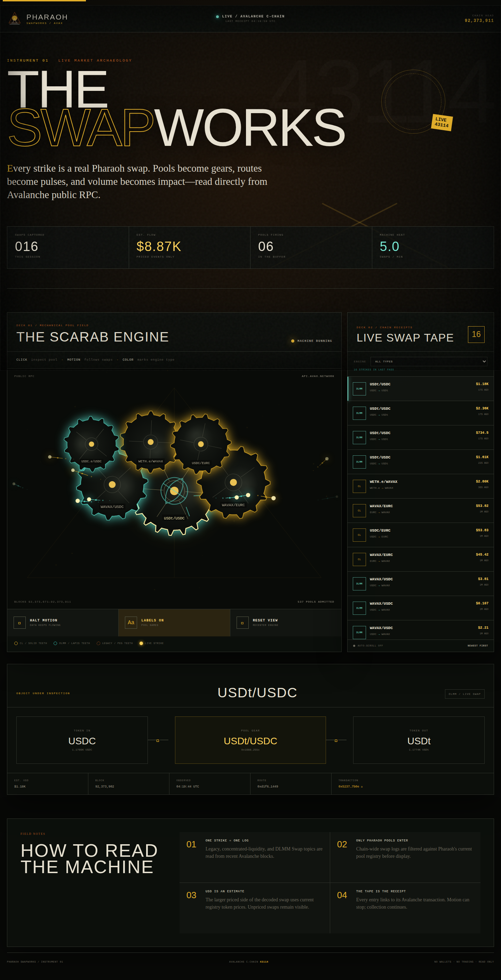Select the WETH.e/WAVAX gear
This screenshot has height=980, width=501.
pos(151,442)
